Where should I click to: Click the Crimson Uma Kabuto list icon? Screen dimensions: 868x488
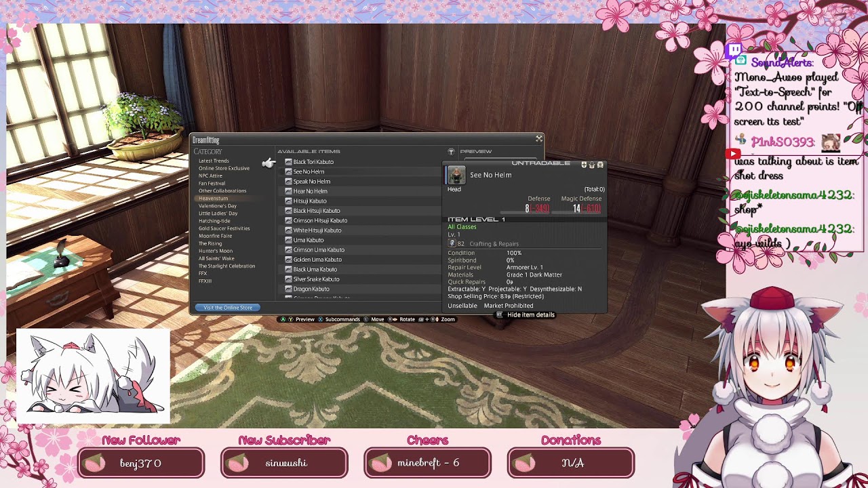[x=288, y=249]
